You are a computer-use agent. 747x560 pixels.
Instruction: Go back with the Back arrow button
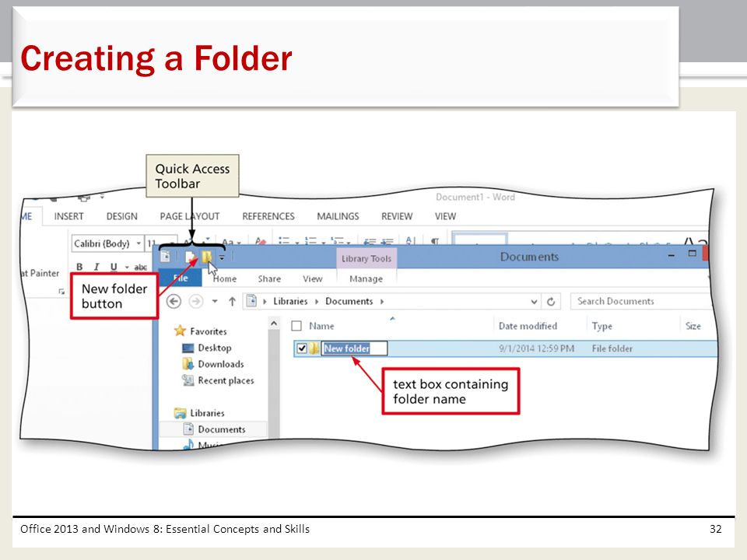coord(174,302)
